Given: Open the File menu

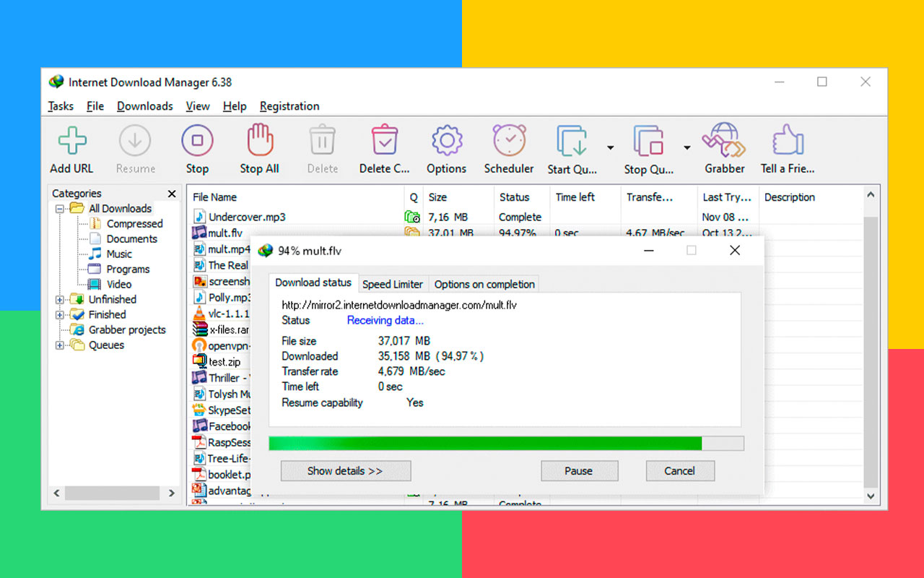Looking at the screenshot, I should pos(95,106).
